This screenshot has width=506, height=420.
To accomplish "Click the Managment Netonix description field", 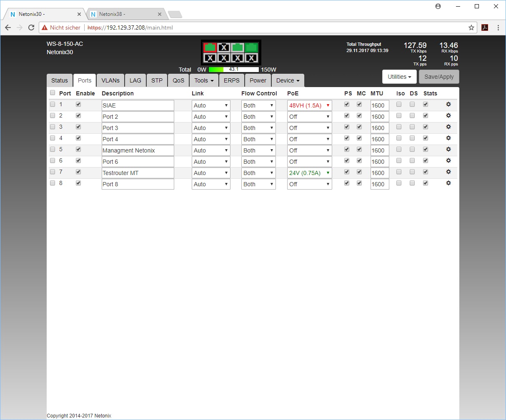I will [138, 151].
